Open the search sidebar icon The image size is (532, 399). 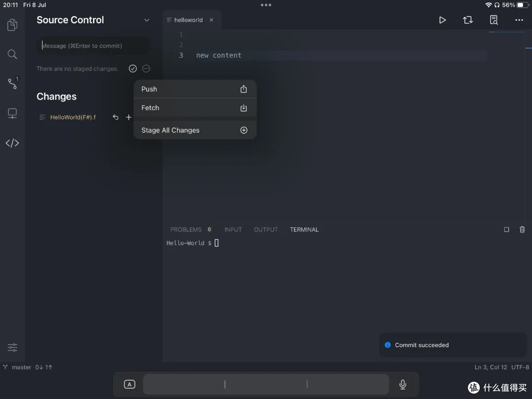coord(12,54)
